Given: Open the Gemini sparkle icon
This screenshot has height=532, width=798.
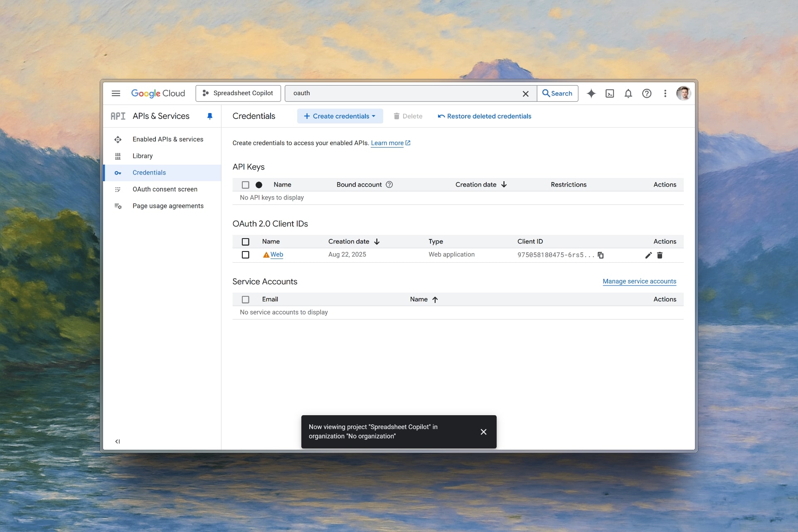Looking at the screenshot, I should click(591, 94).
